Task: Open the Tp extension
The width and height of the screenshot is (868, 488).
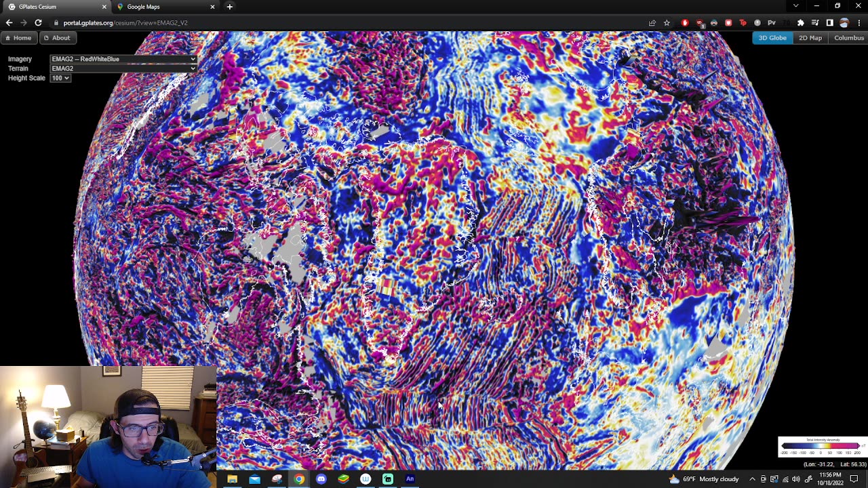Action: point(743,22)
